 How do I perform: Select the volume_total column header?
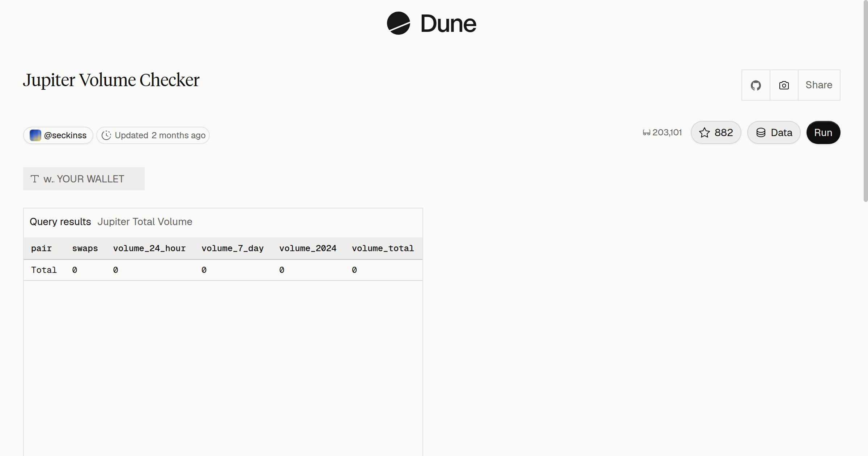[x=383, y=248]
